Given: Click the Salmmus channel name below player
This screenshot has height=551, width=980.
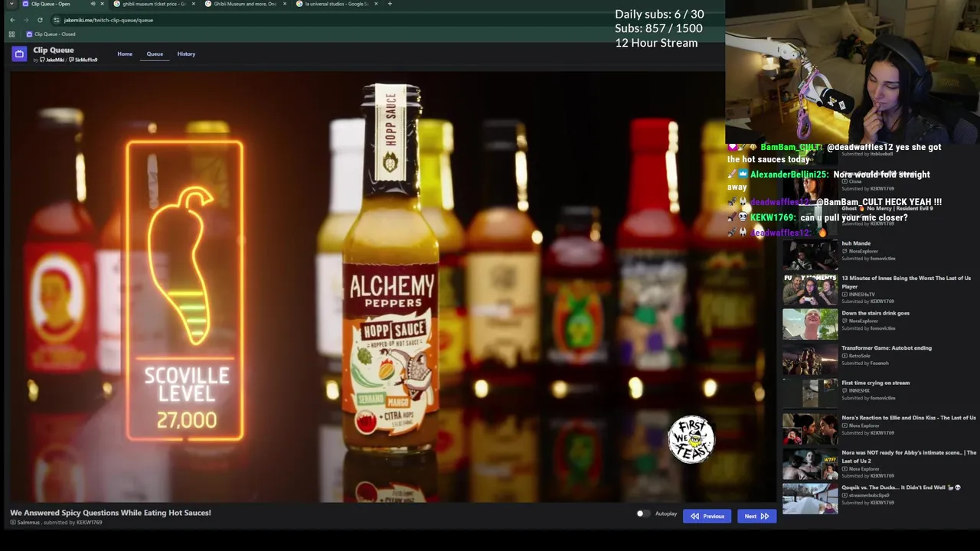Looking at the screenshot, I should point(28,522).
